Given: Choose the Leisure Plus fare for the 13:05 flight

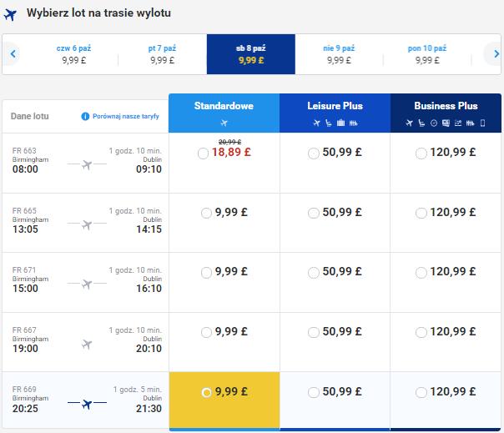Looking at the screenshot, I should point(314,213).
